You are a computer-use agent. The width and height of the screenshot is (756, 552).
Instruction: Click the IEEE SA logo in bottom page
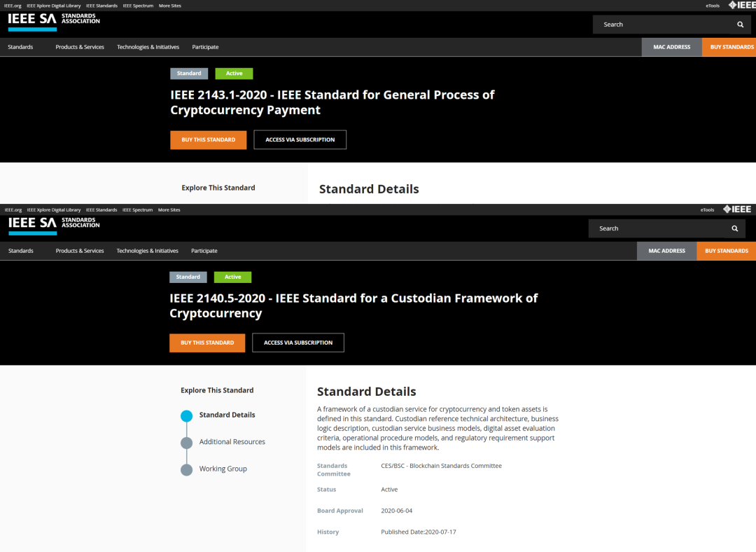(54, 226)
